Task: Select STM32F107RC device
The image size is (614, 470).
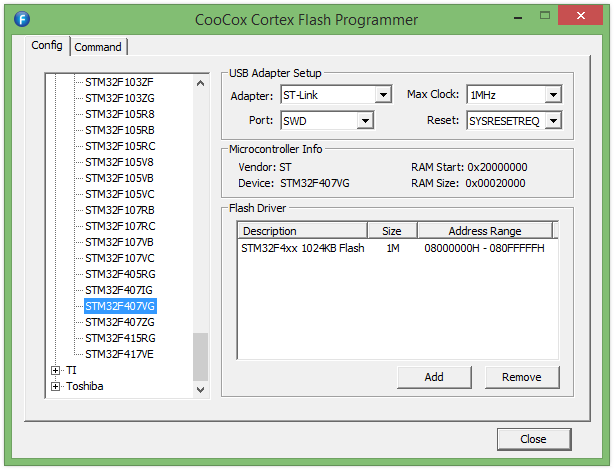Action: pos(120,226)
